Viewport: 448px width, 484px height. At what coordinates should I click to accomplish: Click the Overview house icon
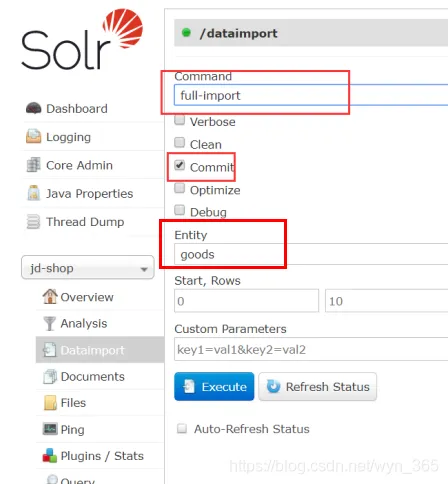[50, 296]
